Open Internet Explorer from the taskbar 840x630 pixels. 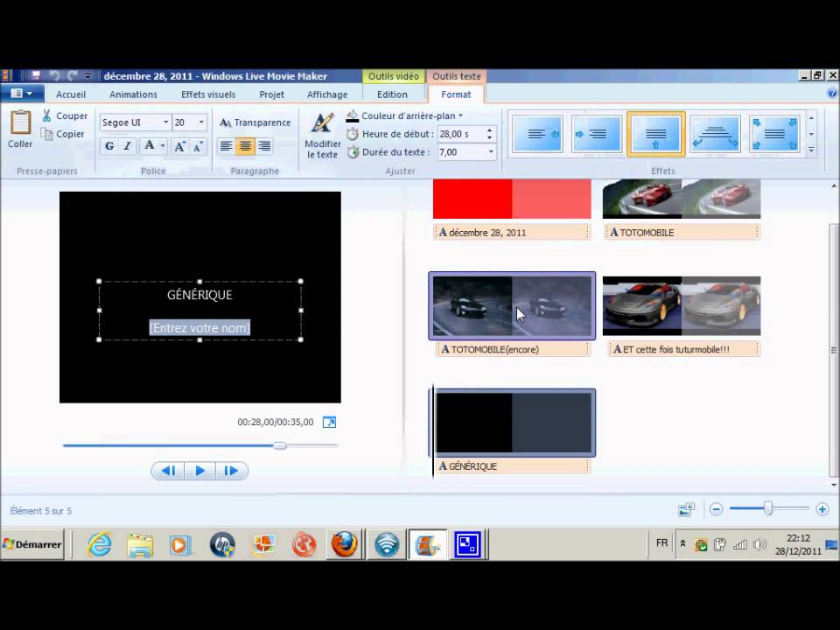(99, 545)
